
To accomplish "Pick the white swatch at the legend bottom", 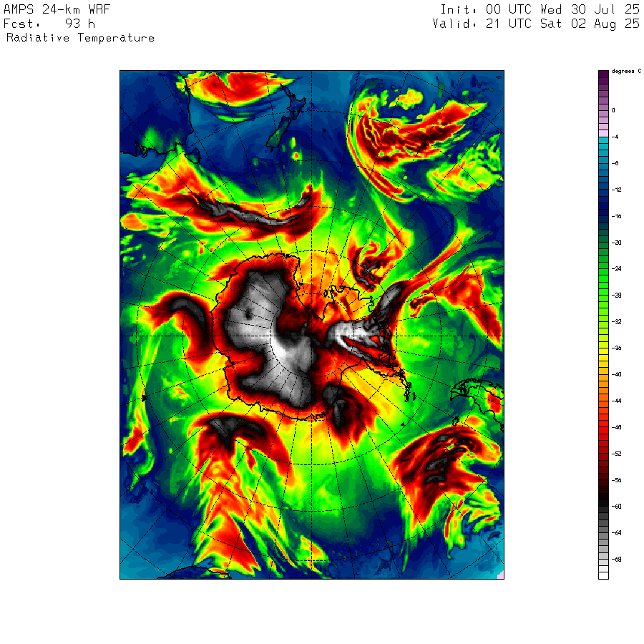I will [603, 576].
